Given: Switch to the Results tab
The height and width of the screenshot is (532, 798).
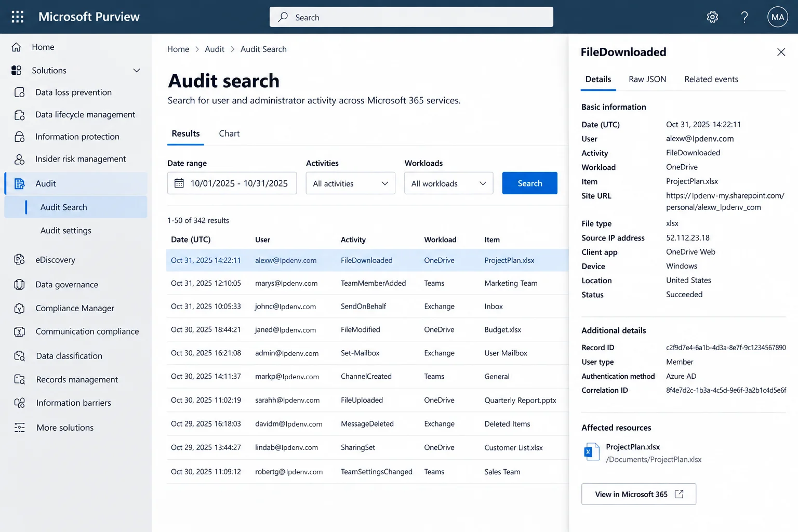Looking at the screenshot, I should click(185, 134).
